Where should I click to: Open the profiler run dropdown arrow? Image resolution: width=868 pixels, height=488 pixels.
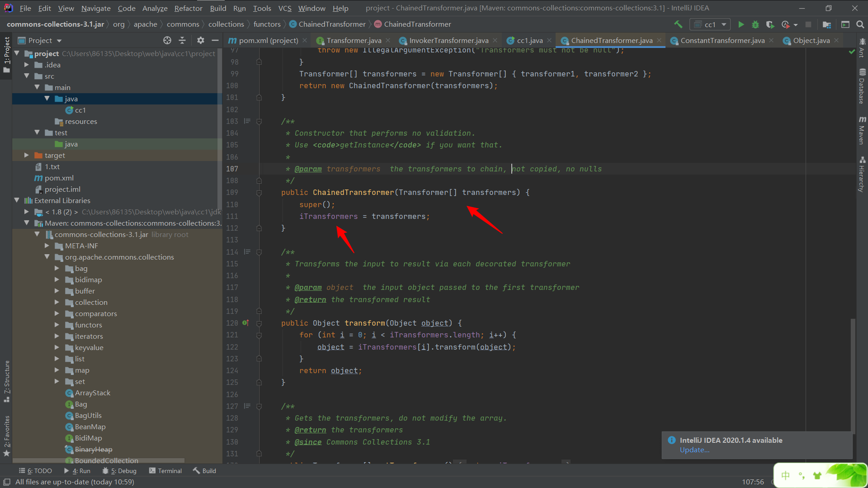(x=796, y=25)
